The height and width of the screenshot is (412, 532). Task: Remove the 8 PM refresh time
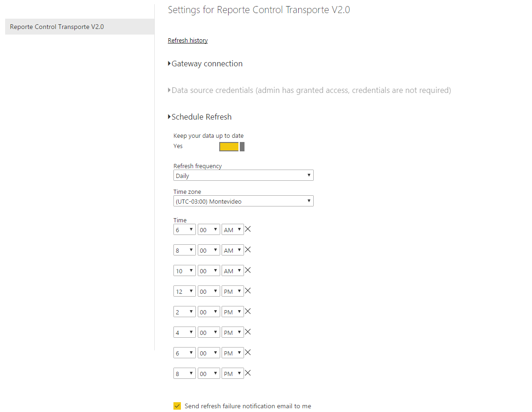click(248, 373)
